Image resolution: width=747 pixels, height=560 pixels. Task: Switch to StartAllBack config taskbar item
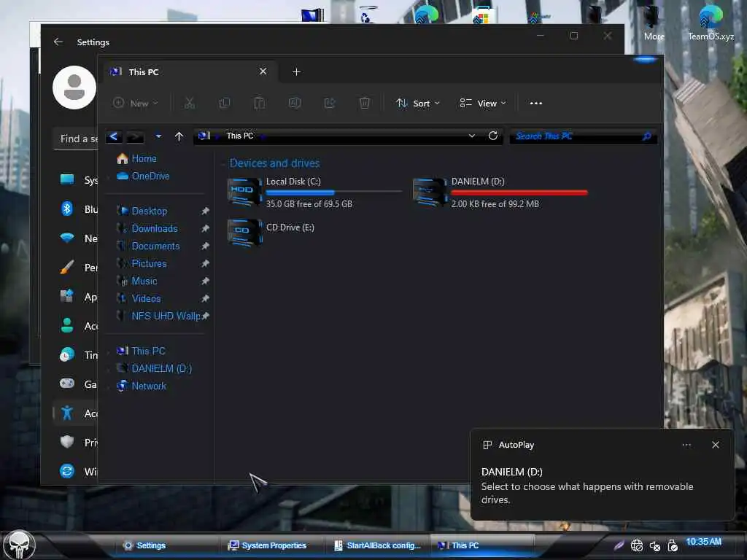point(378,545)
